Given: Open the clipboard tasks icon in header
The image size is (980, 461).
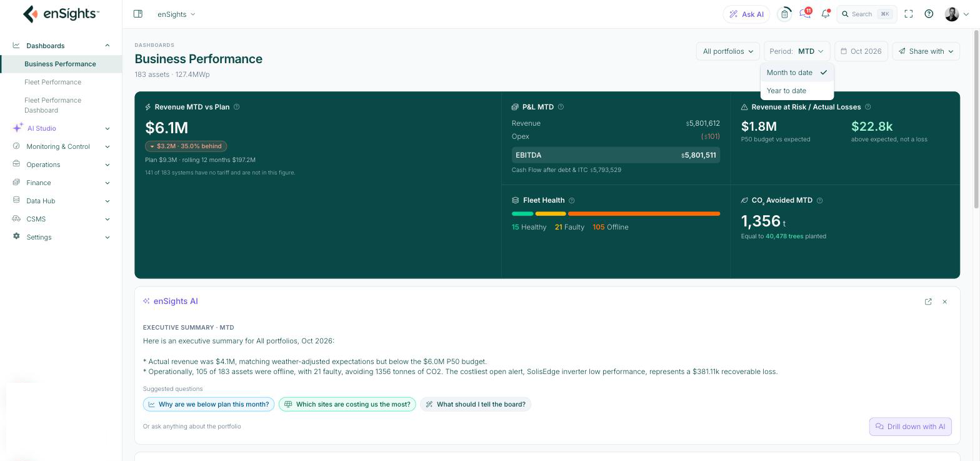Looking at the screenshot, I should pyautogui.click(x=784, y=14).
